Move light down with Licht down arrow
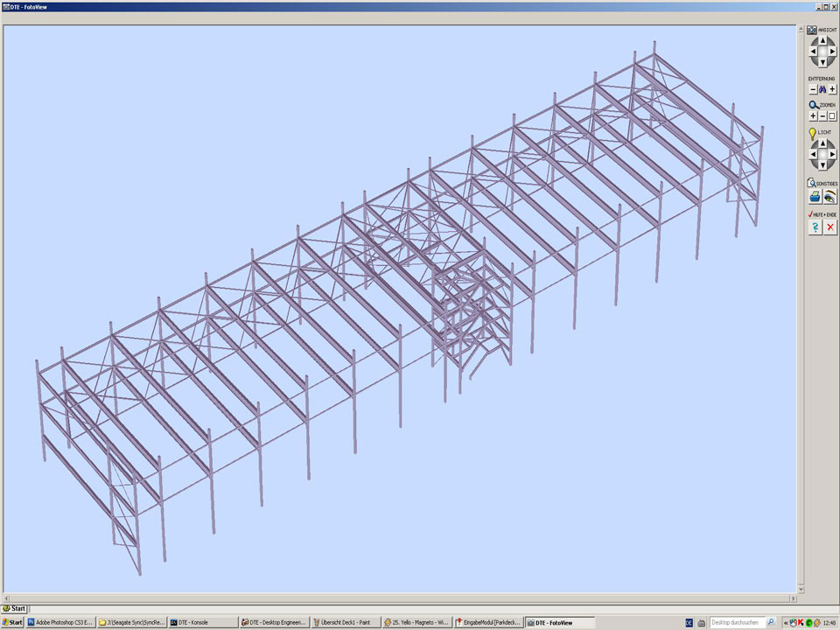 822,165
